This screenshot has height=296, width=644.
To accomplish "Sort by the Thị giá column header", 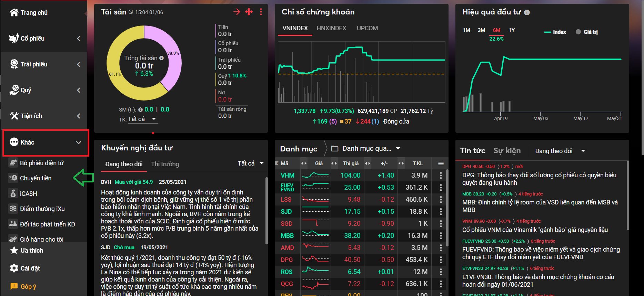I will point(351,163).
